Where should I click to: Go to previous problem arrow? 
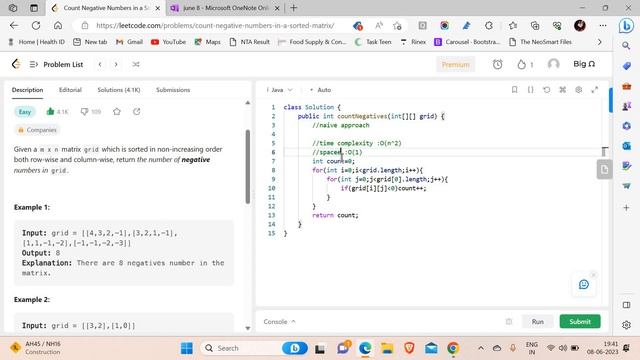[100, 64]
